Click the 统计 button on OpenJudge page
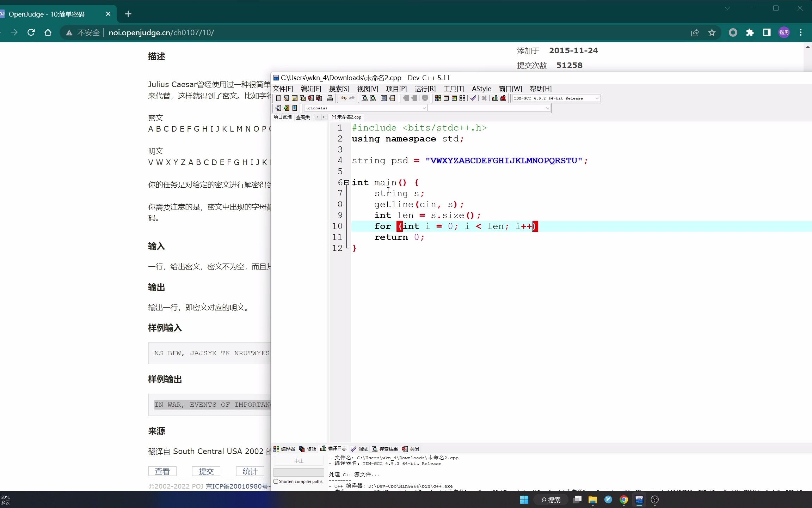The height and width of the screenshot is (508, 812). [x=250, y=471]
